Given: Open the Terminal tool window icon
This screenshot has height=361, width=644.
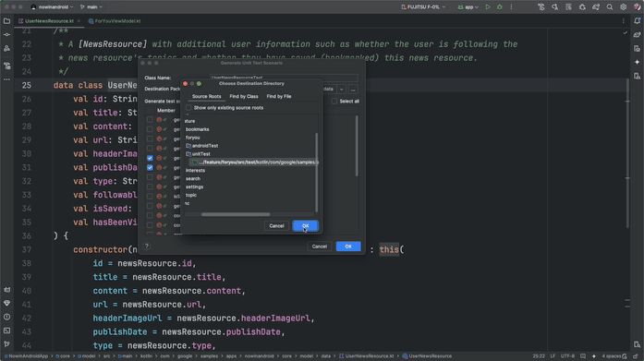Looking at the screenshot, I should point(7,331).
